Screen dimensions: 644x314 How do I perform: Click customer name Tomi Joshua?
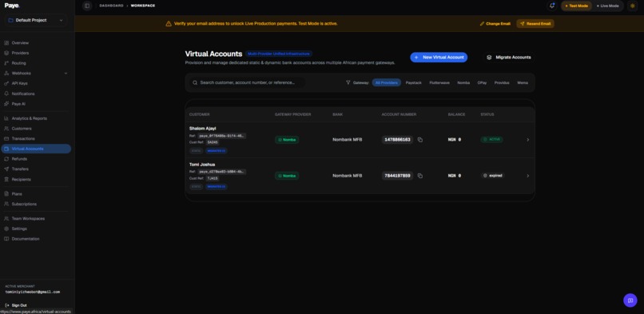(x=202, y=165)
